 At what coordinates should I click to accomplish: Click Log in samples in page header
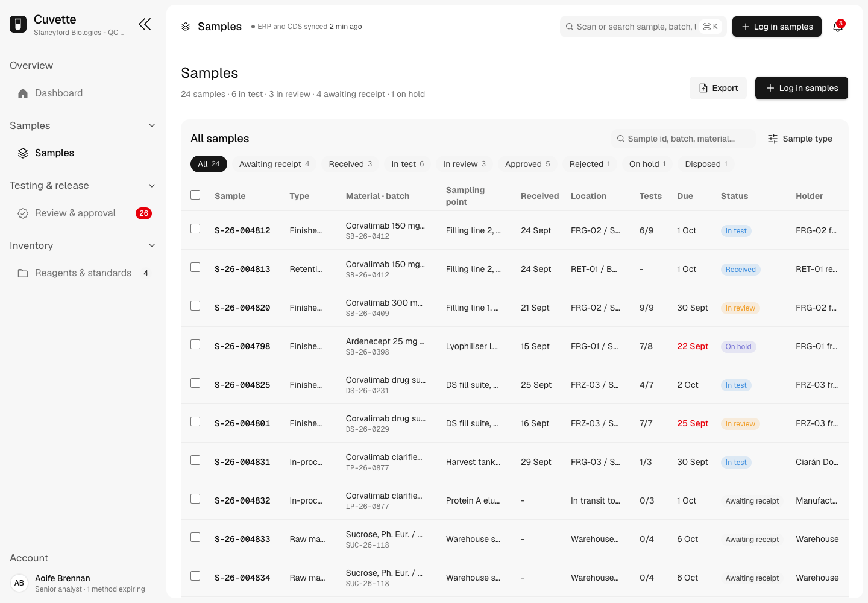point(802,88)
